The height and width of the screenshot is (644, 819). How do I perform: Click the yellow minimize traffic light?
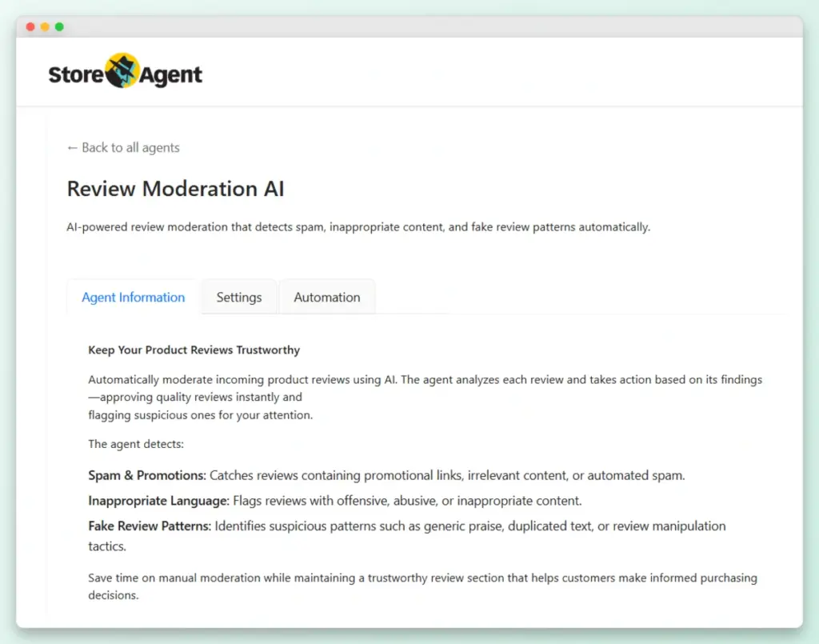(43, 26)
